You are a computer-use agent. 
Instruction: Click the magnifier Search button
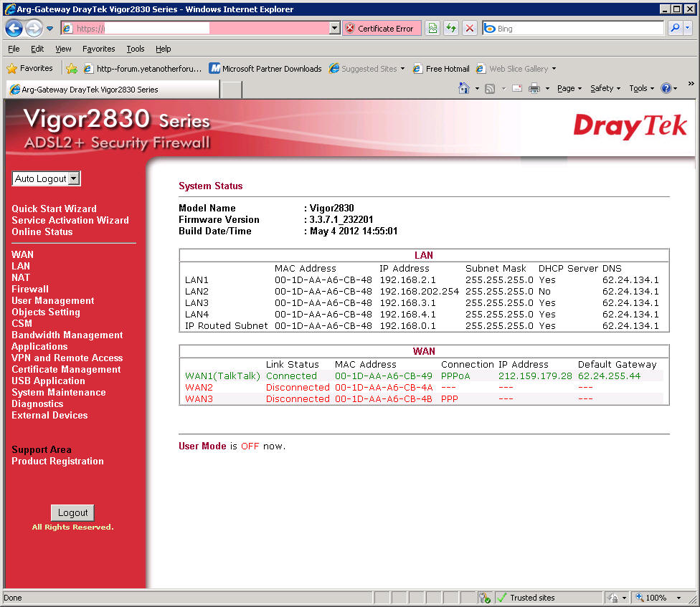tap(675, 29)
